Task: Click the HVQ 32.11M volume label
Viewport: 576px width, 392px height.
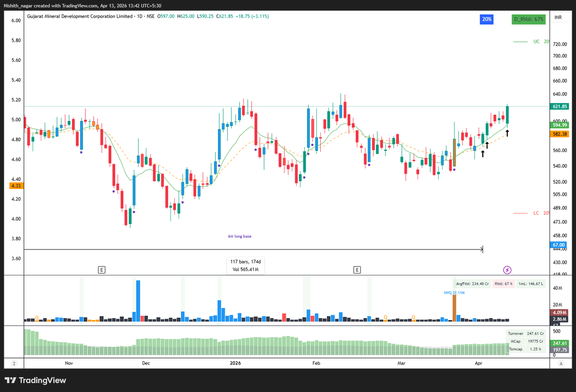Action: click(455, 292)
